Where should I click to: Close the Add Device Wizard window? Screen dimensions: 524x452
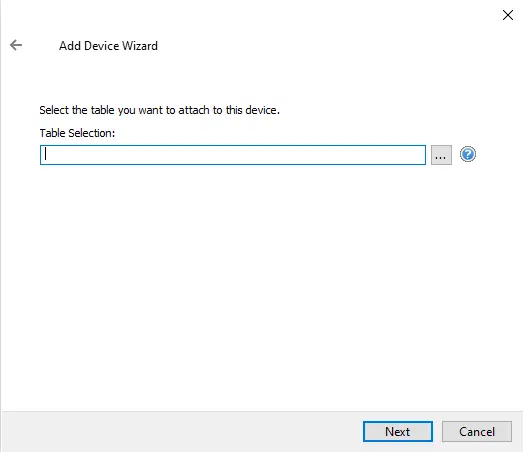click(x=508, y=15)
